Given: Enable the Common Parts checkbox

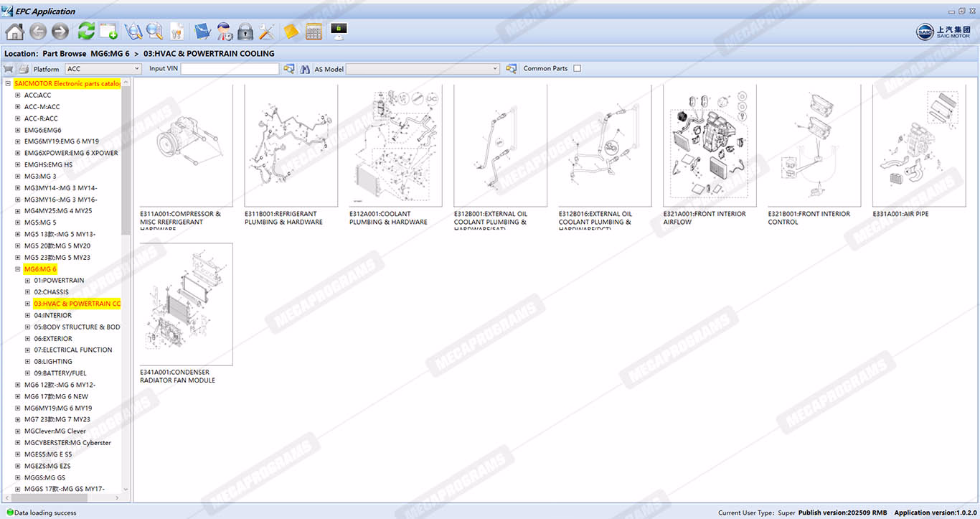Looking at the screenshot, I should (x=577, y=69).
